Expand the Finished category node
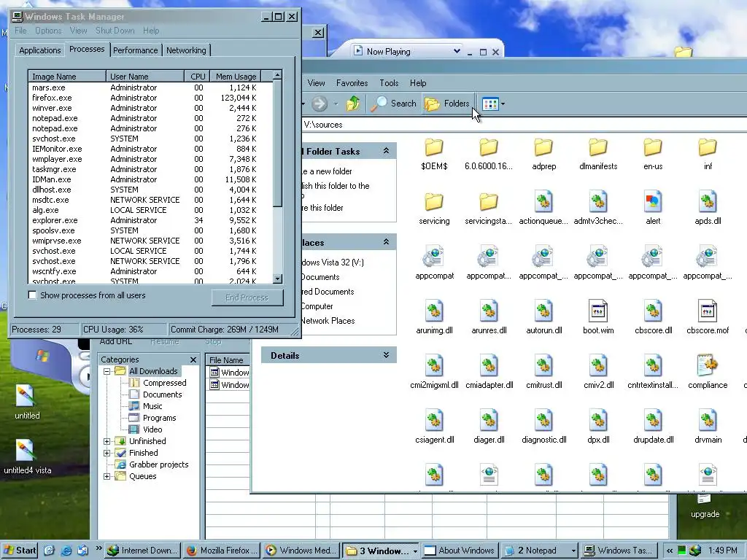This screenshot has height=560, width=747. pyautogui.click(x=107, y=453)
